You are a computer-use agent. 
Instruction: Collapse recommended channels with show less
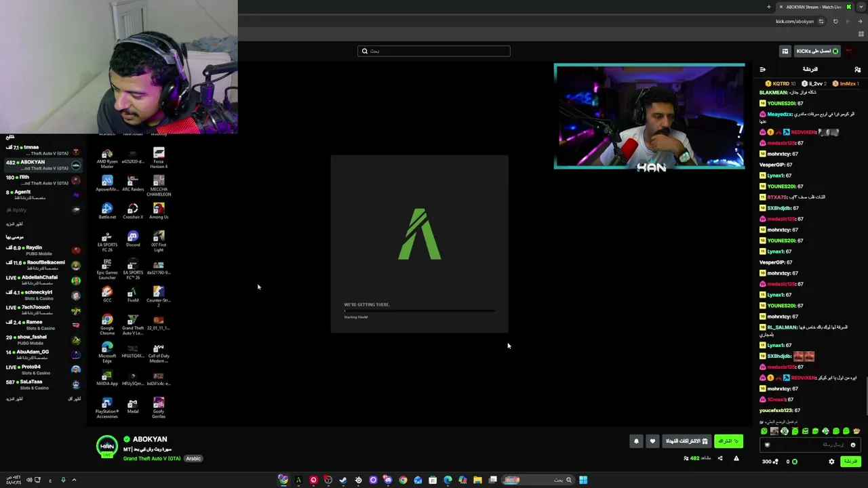pos(75,399)
